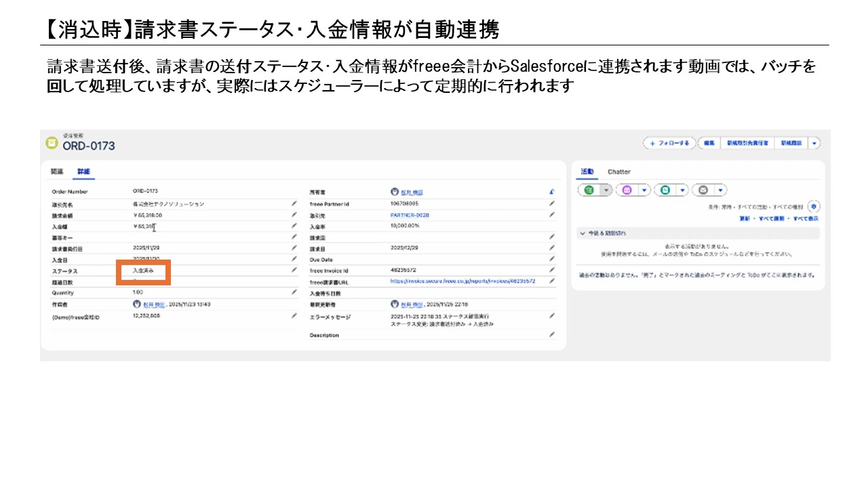
Task: Open the email composer envelope icon
Action: point(703,190)
